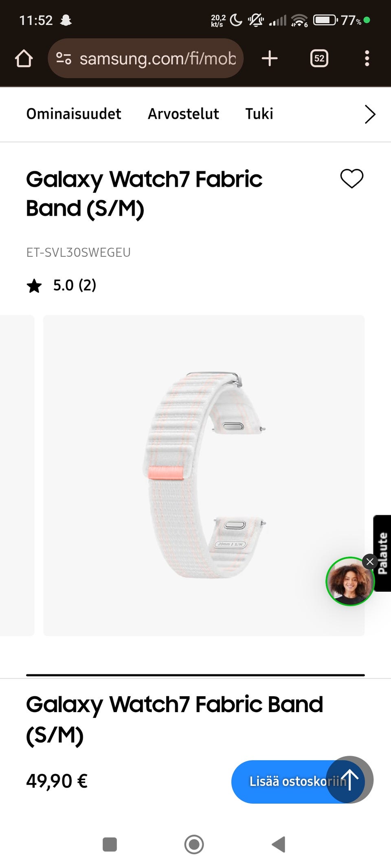391x868 pixels.
Task: Open the Palaute feedback tab
Action: tap(382, 553)
